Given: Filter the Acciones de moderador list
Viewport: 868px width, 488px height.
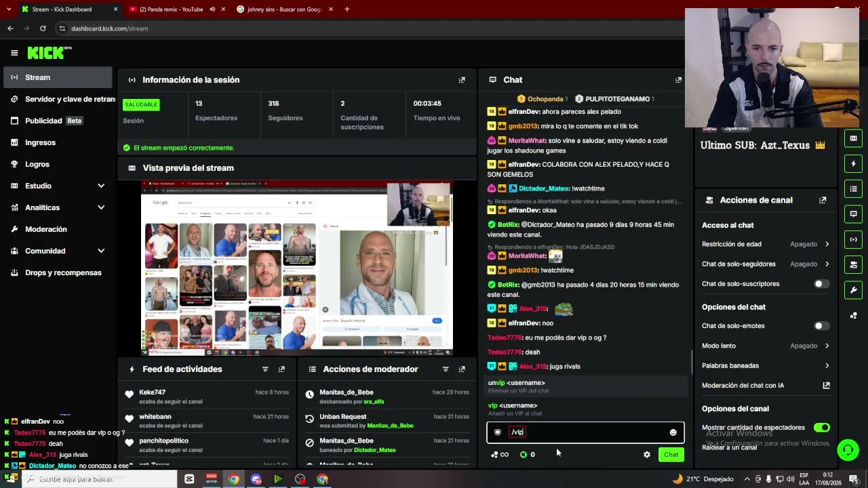Looking at the screenshot, I should click(446, 369).
